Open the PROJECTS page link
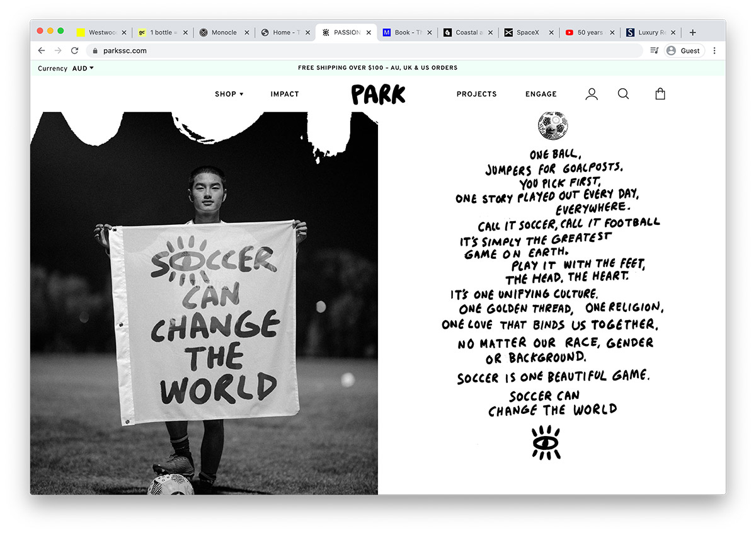The height and width of the screenshot is (533, 756). pos(476,94)
